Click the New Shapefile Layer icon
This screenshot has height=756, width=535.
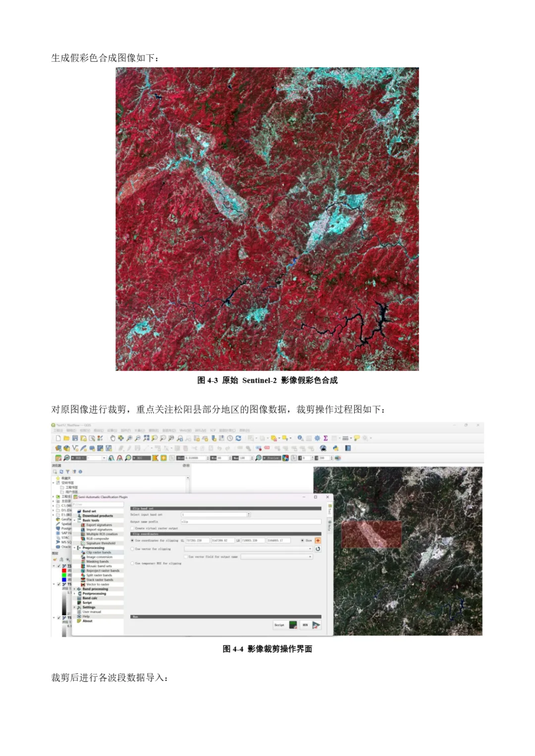[75, 448]
